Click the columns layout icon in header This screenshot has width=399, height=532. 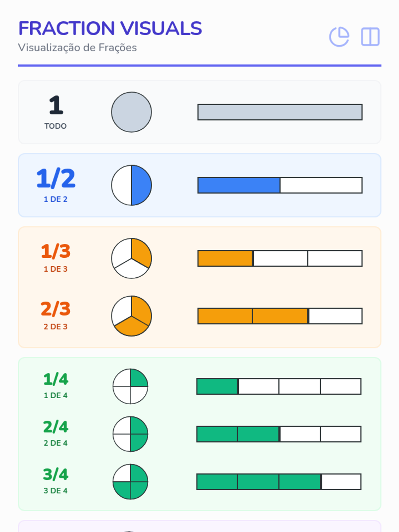[370, 37]
